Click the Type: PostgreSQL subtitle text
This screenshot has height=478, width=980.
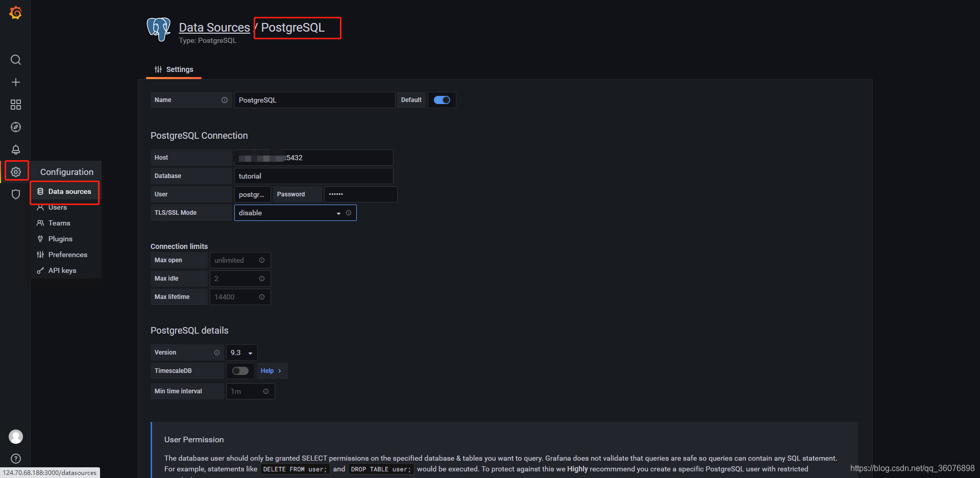[x=208, y=41]
